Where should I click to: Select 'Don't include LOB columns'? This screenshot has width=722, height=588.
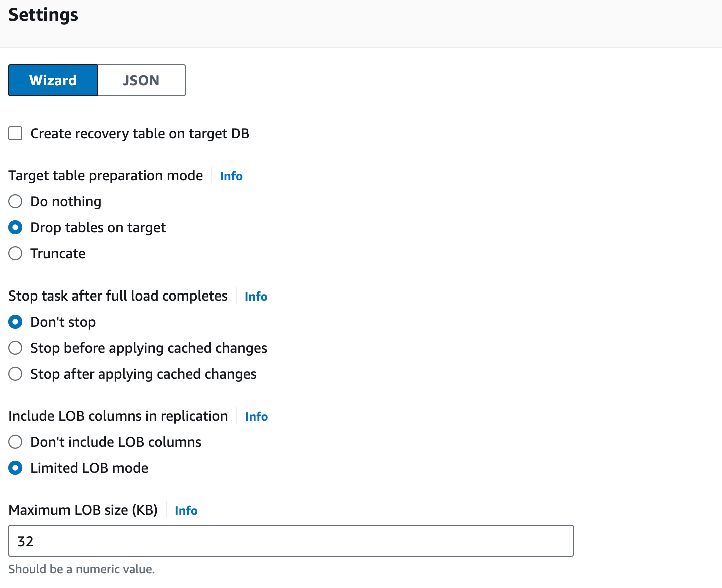[15, 442]
